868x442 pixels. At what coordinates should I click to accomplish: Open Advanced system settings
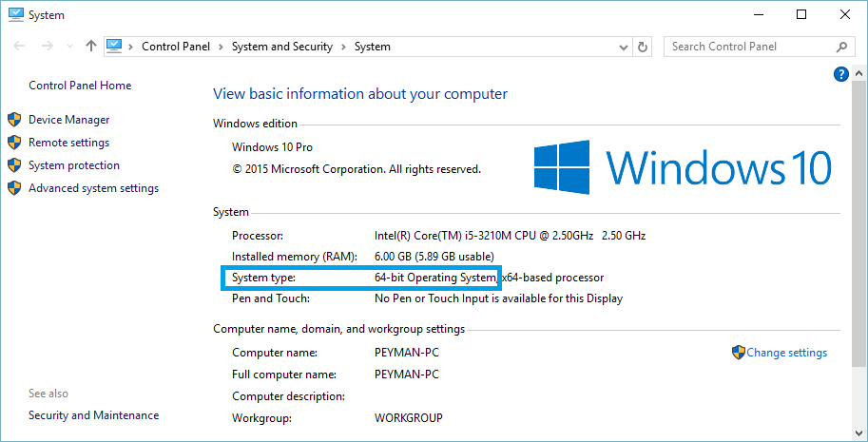93,188
